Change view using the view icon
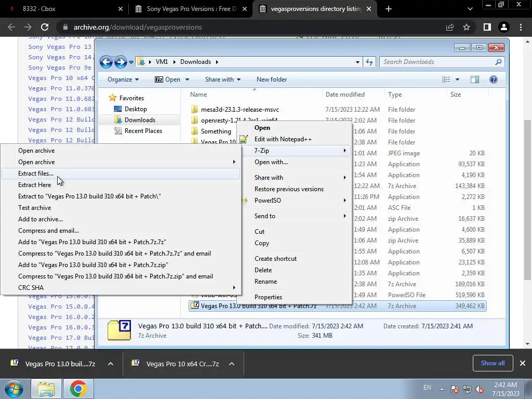 tap(446, 79)
